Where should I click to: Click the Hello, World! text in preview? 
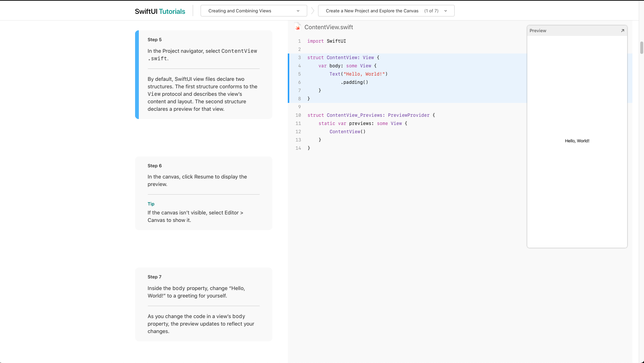(x=577, y=141)
